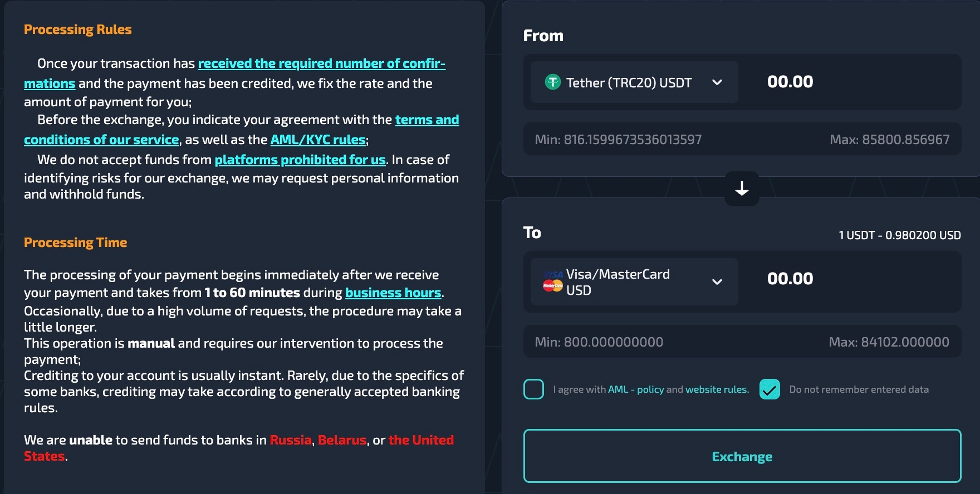980x494 pixels.
Task: Expand the Tether (TRC20) USDT dropdown
Action: 717,82
